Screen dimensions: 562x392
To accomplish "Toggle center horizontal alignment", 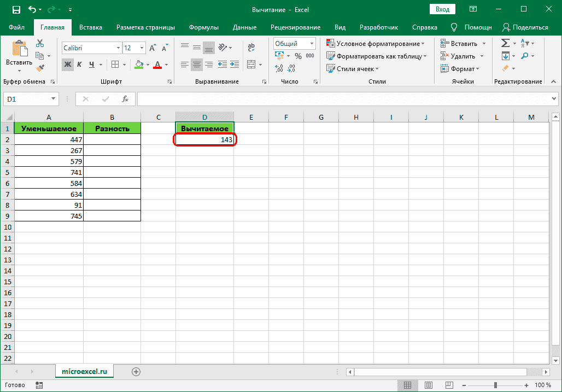I will pos(197,65).
